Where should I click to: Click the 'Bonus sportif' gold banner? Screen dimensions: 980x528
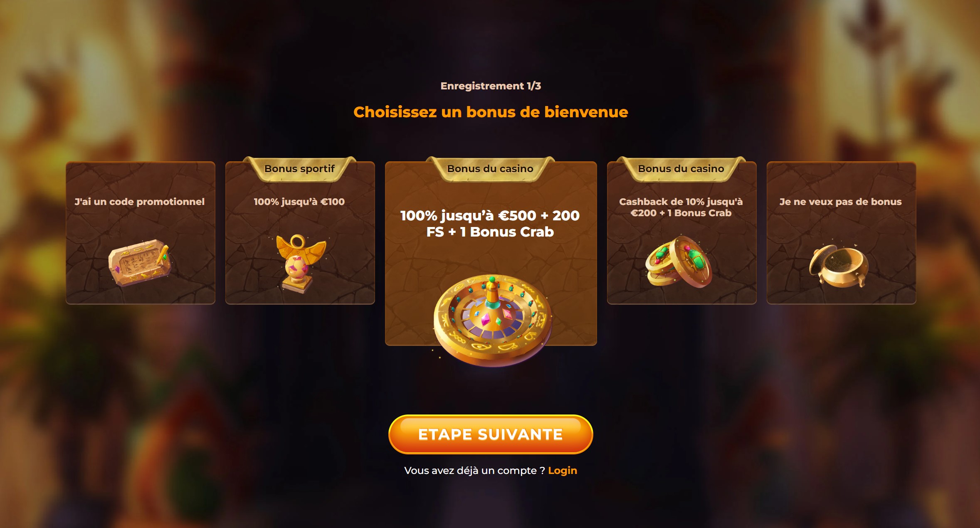point(300,169)
